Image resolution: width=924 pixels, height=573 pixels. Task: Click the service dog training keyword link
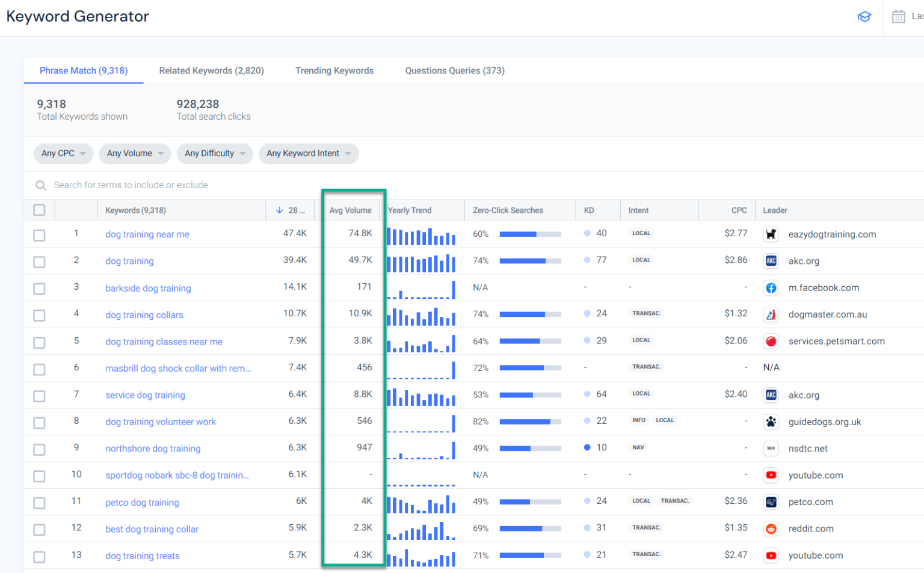point(145,395)
